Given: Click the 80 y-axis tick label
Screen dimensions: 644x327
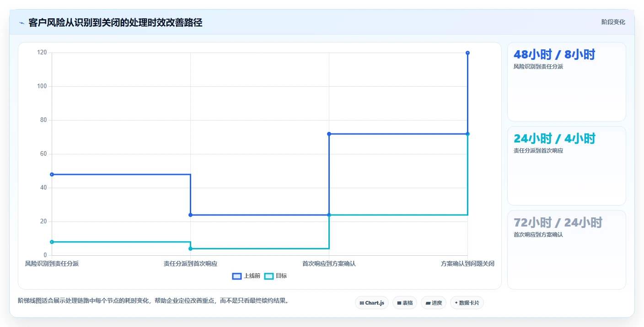Looking at the screenshot, I should (43, 120).
